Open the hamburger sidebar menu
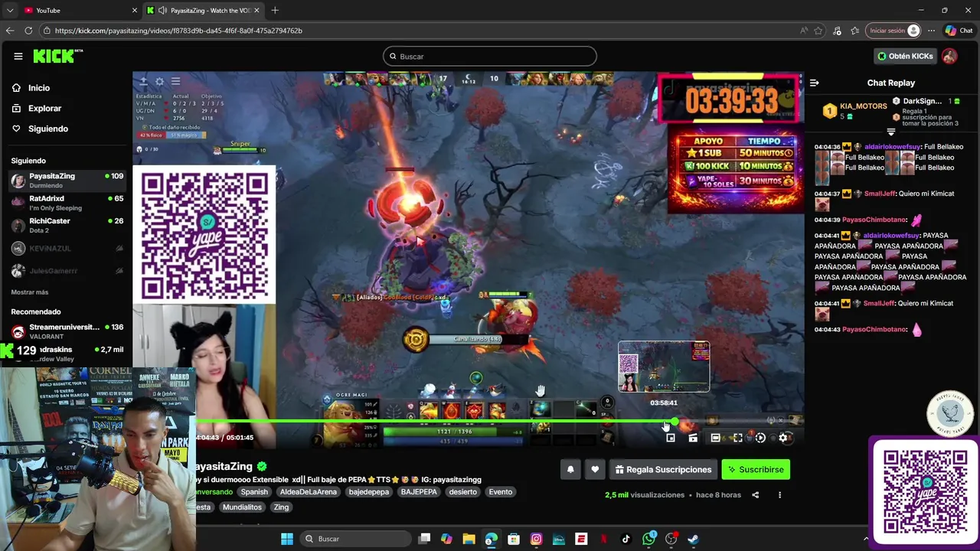The width and height of the screenshot is (980, 551). coord(18,56)
